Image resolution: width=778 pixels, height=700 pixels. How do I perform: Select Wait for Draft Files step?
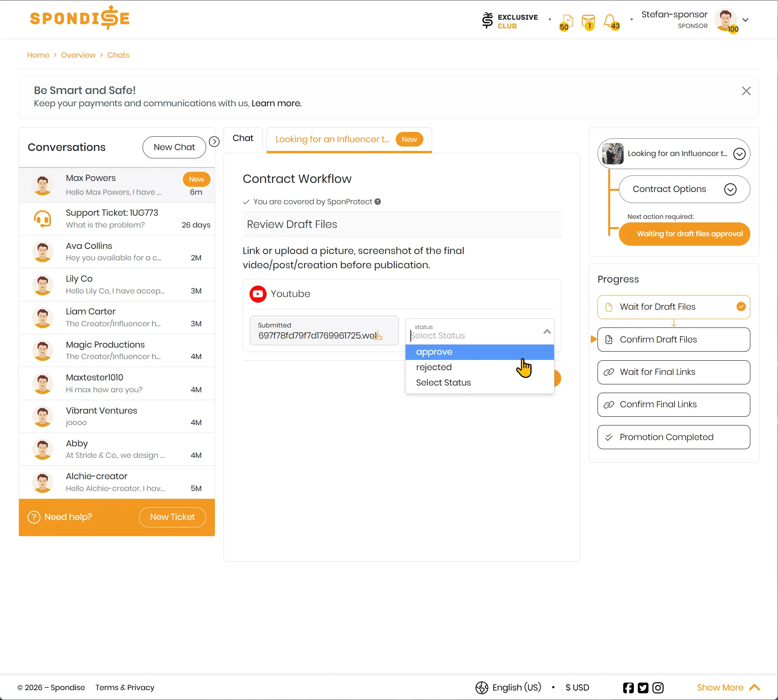674,307
